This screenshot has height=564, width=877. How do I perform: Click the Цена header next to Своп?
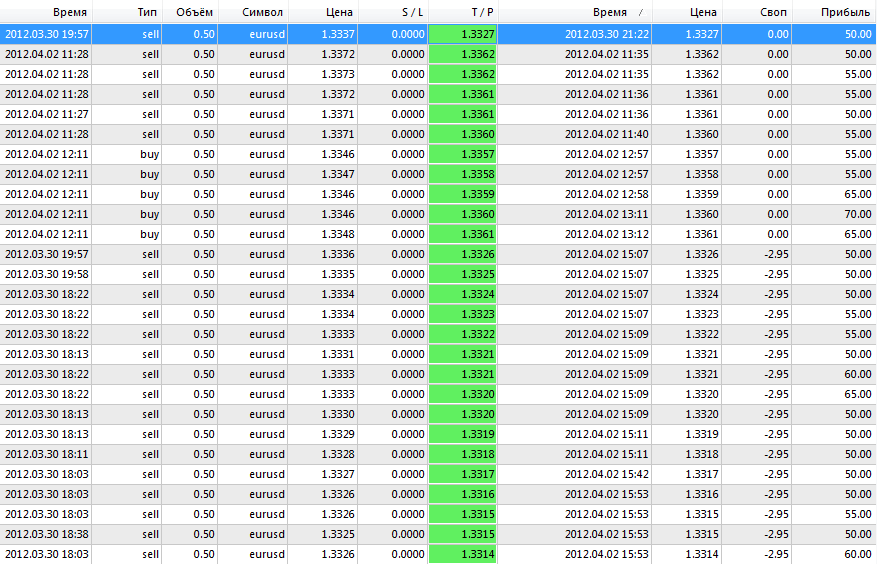pos(687,12)
